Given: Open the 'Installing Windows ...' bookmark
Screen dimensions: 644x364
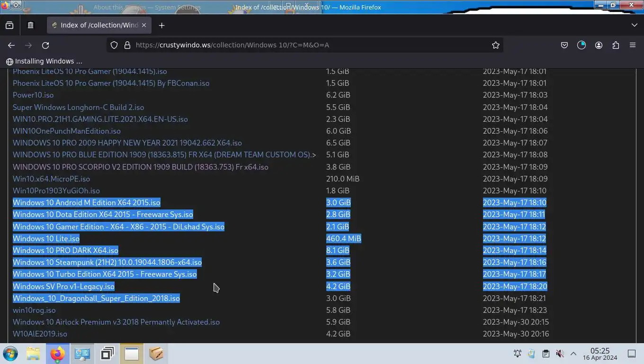Looking at the screenshot, I should coord(44,61).
